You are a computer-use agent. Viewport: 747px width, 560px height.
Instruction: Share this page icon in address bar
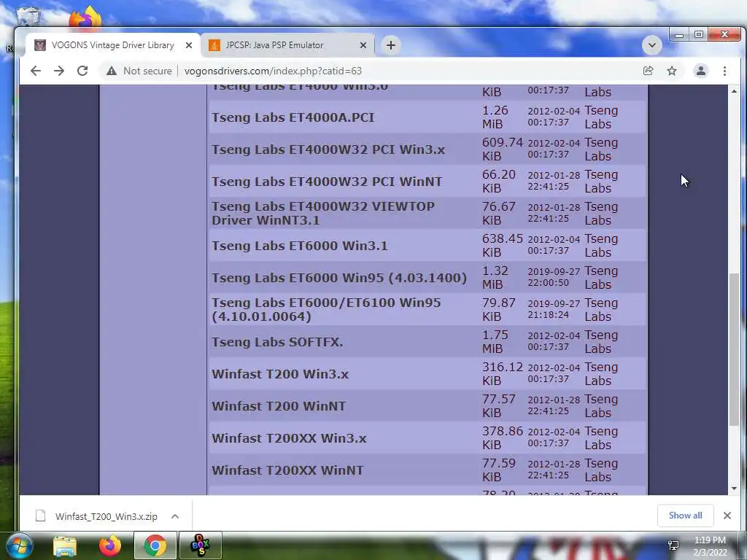(x=648, y=71)
